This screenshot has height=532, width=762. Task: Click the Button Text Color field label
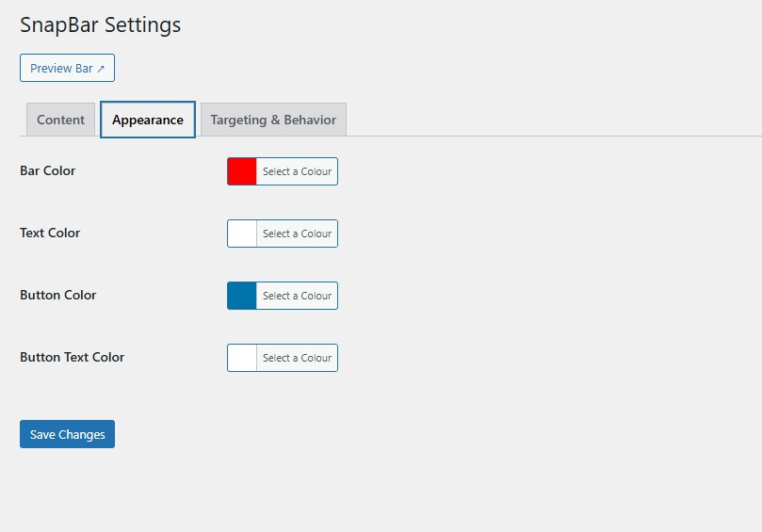(x=72, y=357)
